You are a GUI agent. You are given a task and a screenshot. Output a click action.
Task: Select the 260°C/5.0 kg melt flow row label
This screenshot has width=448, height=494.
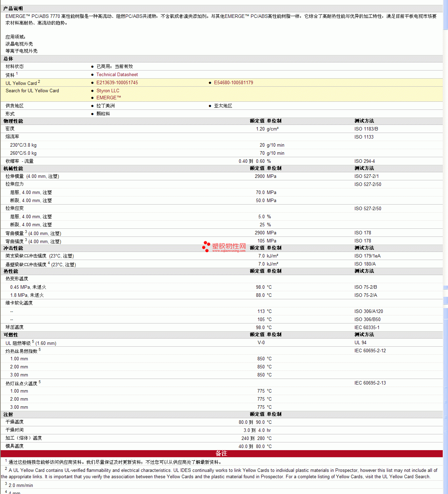[x=23, y=153]
